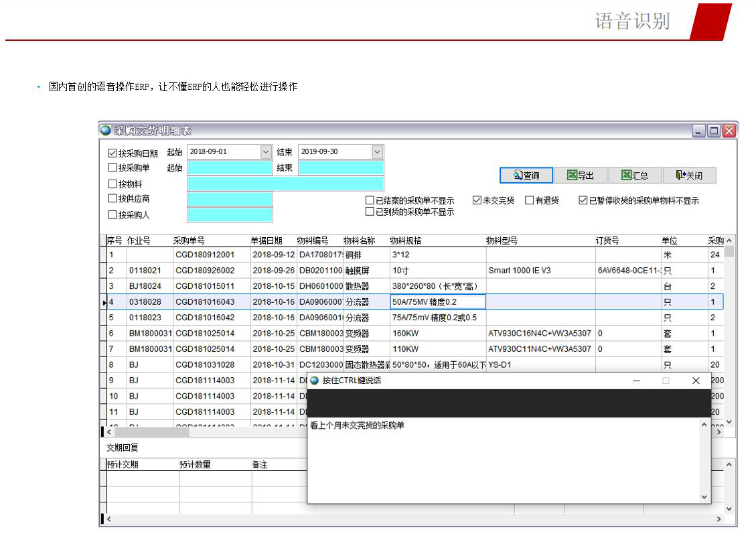Open the end date 2019-09-30 dropdown
Screen dimensions: 756x540
(377, 152)
